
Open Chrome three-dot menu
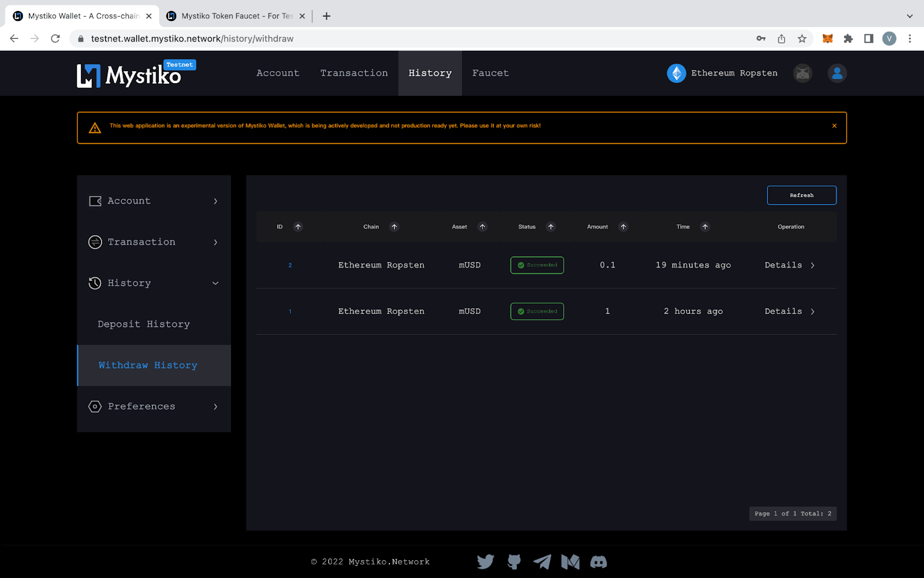coord(910,39)
